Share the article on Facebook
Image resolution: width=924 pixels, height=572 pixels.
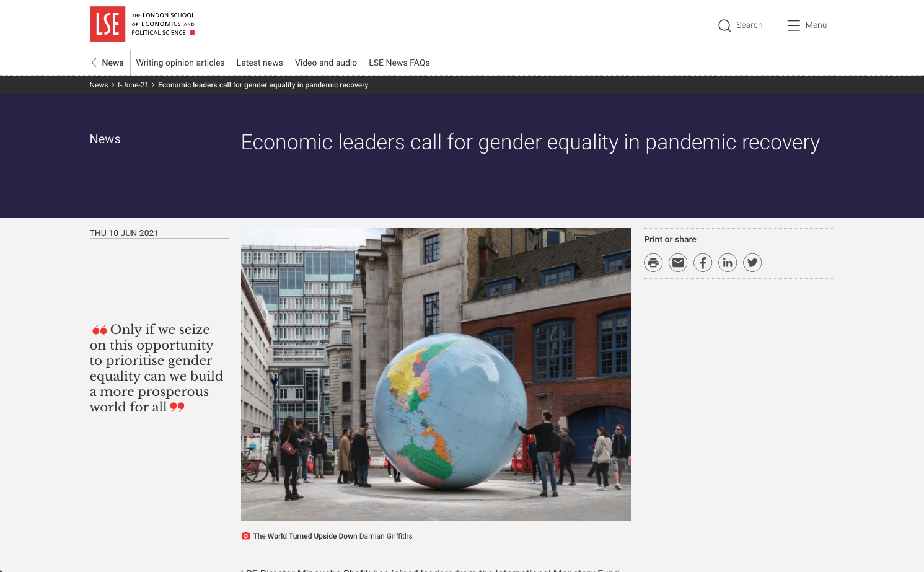click(x=703, y=262)
